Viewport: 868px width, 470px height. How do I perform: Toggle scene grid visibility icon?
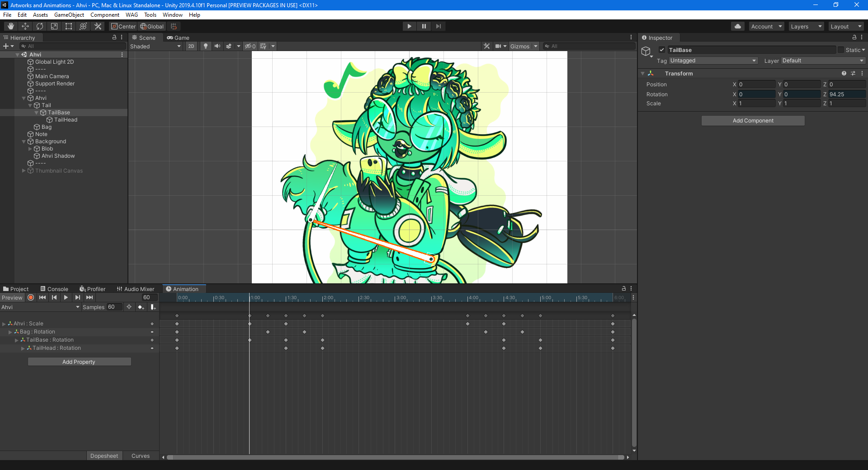263,46
